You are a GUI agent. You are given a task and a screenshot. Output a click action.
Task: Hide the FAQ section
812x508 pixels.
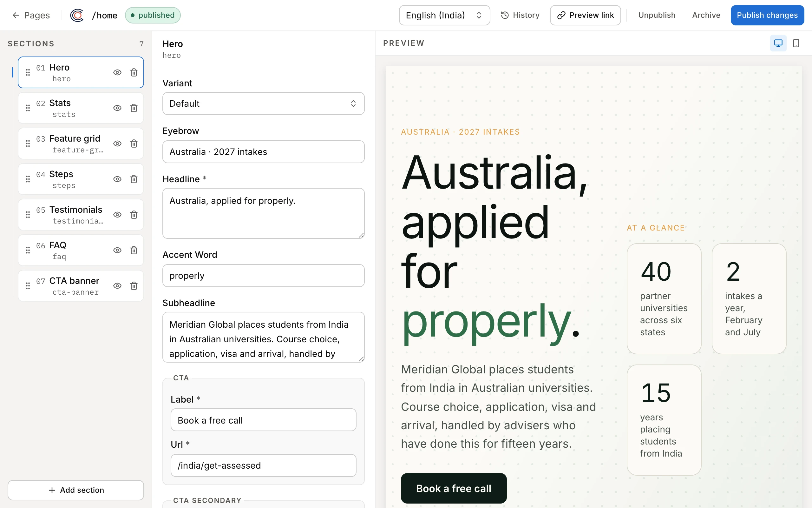point(117,250)
